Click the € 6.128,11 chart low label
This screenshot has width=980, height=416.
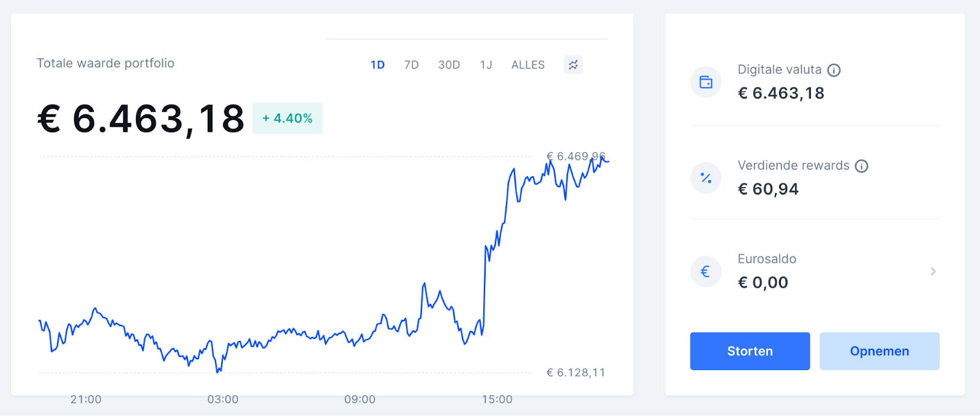(576, 373)
